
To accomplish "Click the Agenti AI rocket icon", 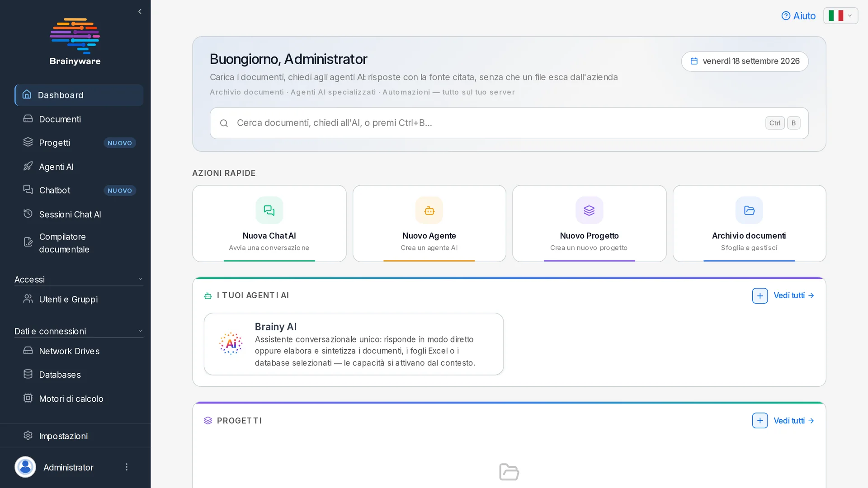I will [28, 166].
